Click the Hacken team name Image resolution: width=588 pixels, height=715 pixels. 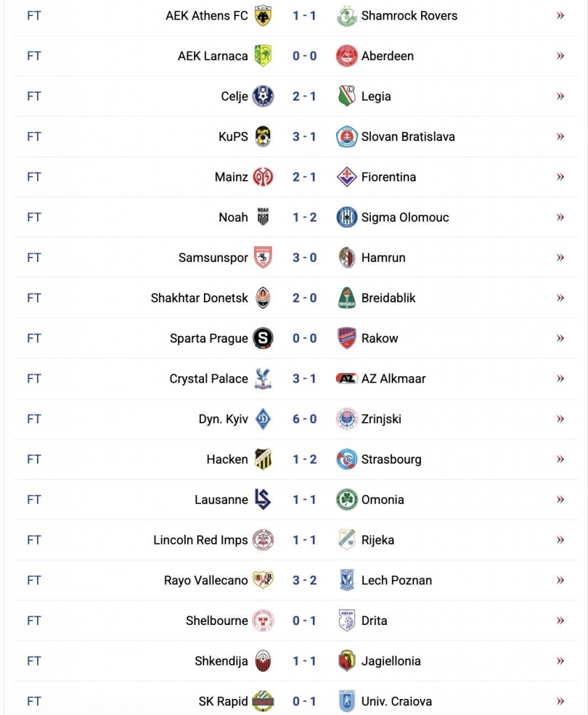tap(227, 459)
